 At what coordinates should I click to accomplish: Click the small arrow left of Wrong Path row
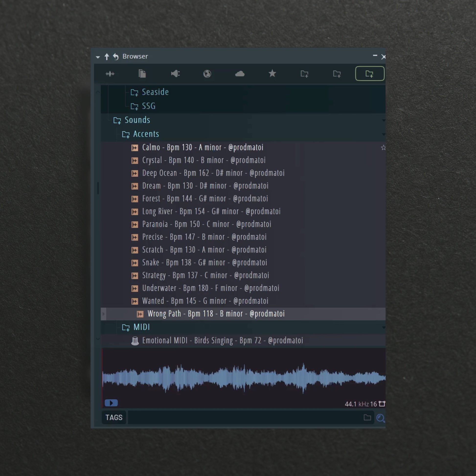pyautogui.click(x=103, y=314)
